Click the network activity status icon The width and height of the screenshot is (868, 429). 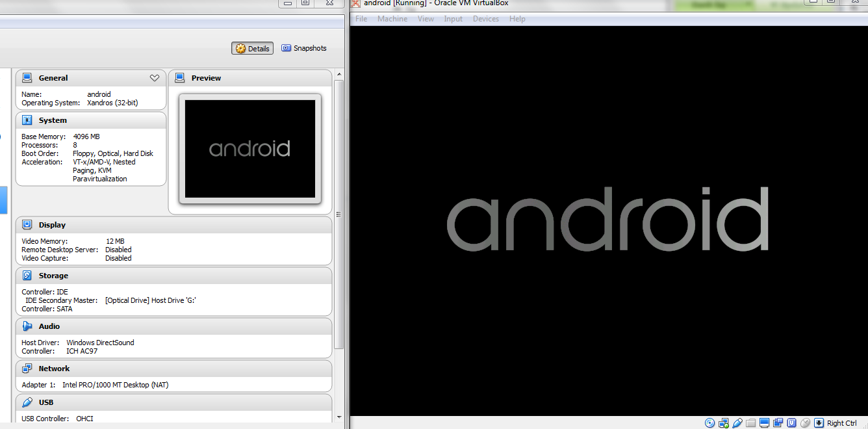click(724, 423)
